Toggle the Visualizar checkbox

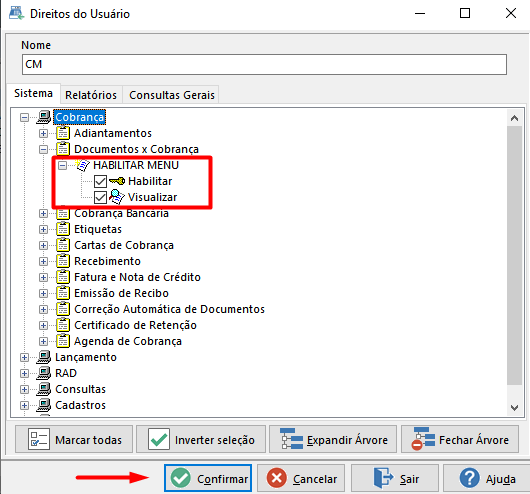coord(100,197)
